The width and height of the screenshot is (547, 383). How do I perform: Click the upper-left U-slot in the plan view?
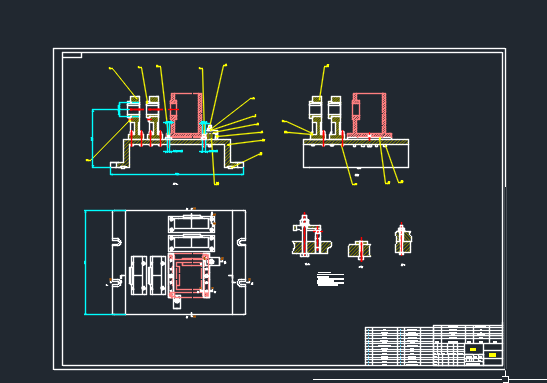pos(117,242)
